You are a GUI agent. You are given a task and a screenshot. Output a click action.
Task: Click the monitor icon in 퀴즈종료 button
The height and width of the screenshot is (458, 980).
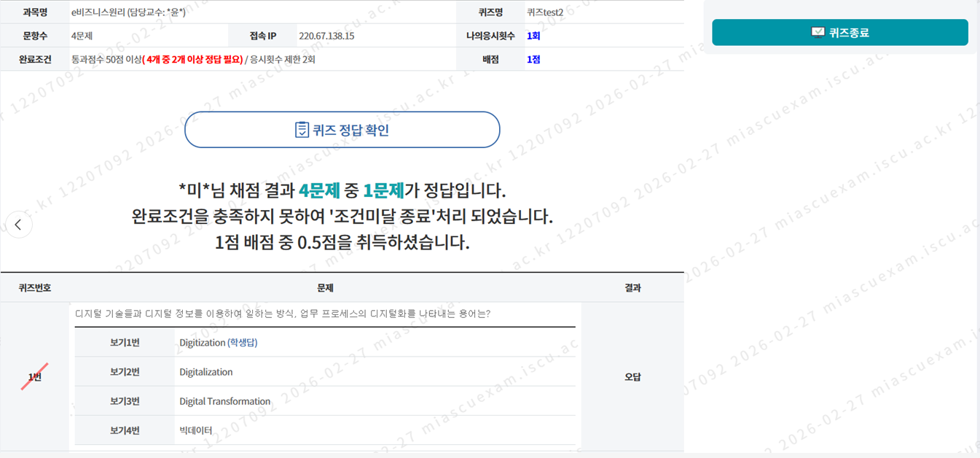818,33
